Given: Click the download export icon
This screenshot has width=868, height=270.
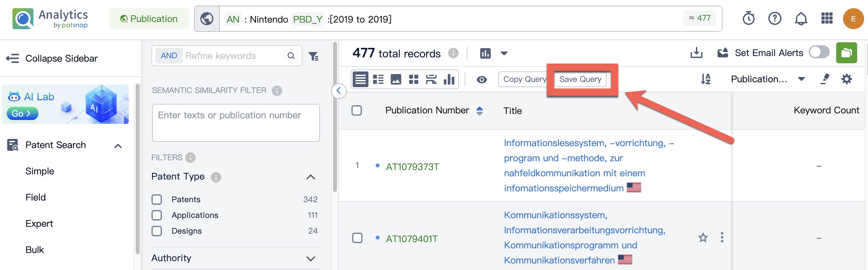Looking at the screenshot, I should pos(696,53).
